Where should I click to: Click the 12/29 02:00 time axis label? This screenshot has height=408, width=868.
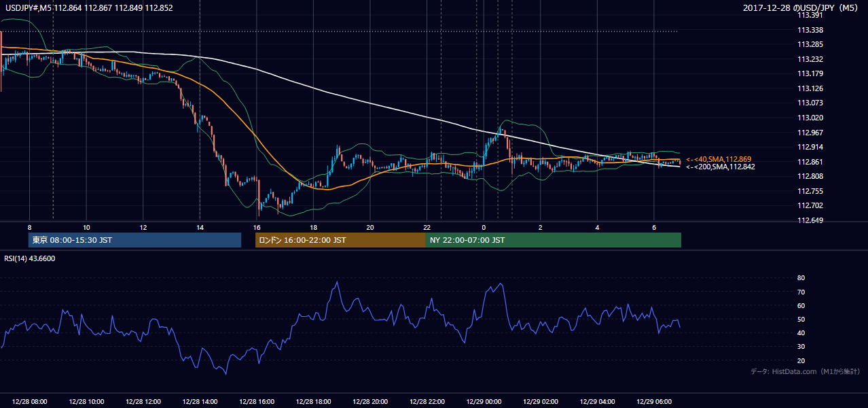pos(541,402)
